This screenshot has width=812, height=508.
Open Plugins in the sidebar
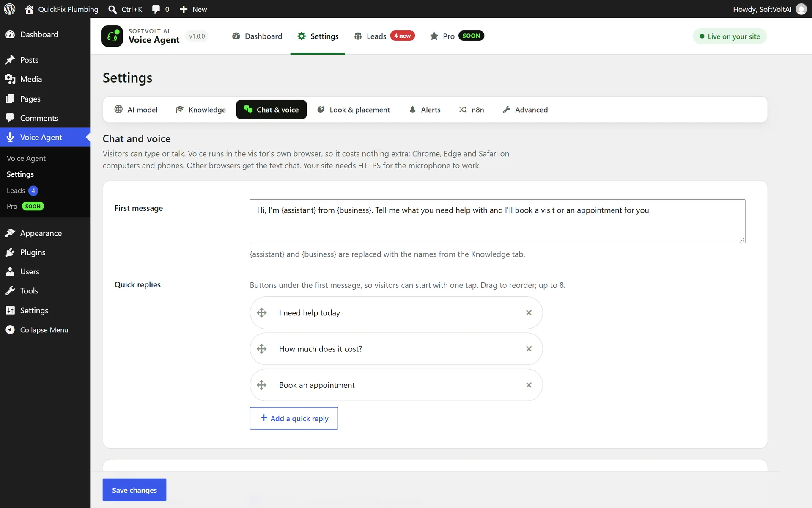pos(45,252)
